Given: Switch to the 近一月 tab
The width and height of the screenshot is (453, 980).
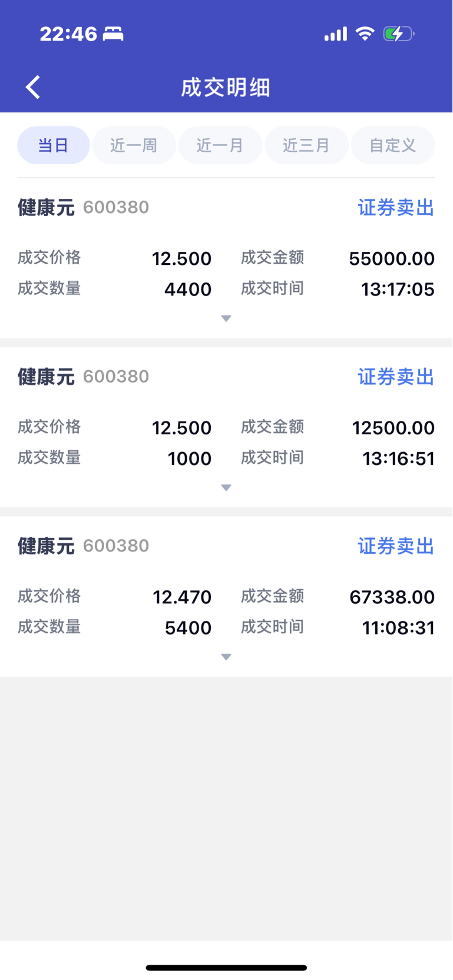Looking at the screenshot, I should pyautogui.click(x=220, y=145).
